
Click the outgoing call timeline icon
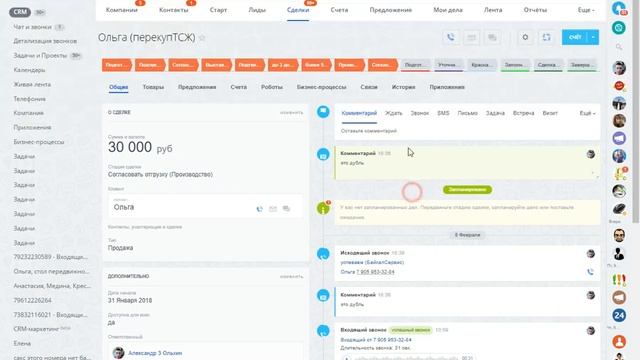pyautogui.click(x=323, y=254)
